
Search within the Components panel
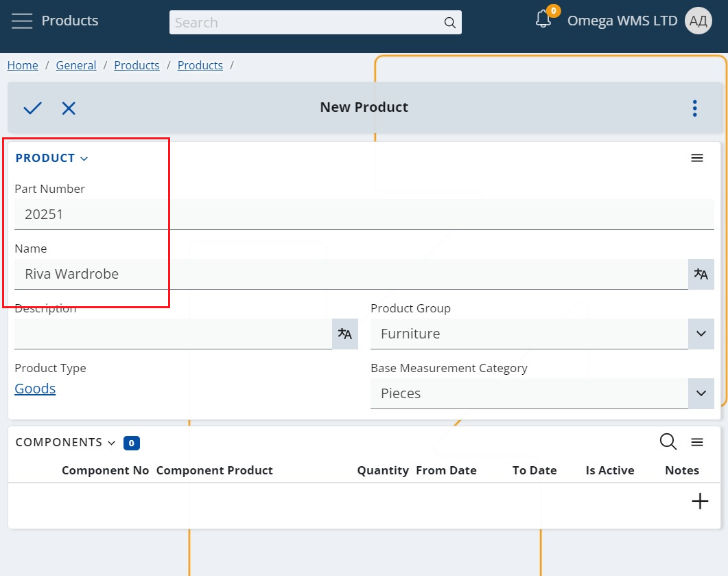click(x=668, y=441)
